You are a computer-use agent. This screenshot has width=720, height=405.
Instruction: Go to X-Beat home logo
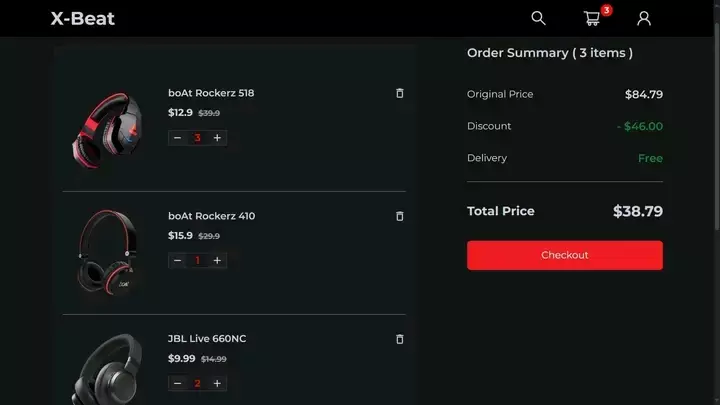coord(83,18)
